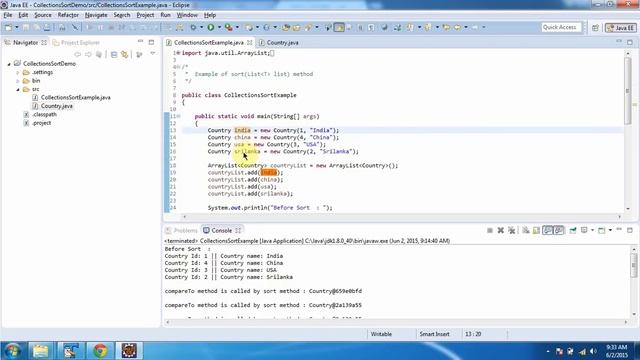Click the Quick Access search field
The height and width of the screenshot is (360, 640).
[x=561, y=27]
